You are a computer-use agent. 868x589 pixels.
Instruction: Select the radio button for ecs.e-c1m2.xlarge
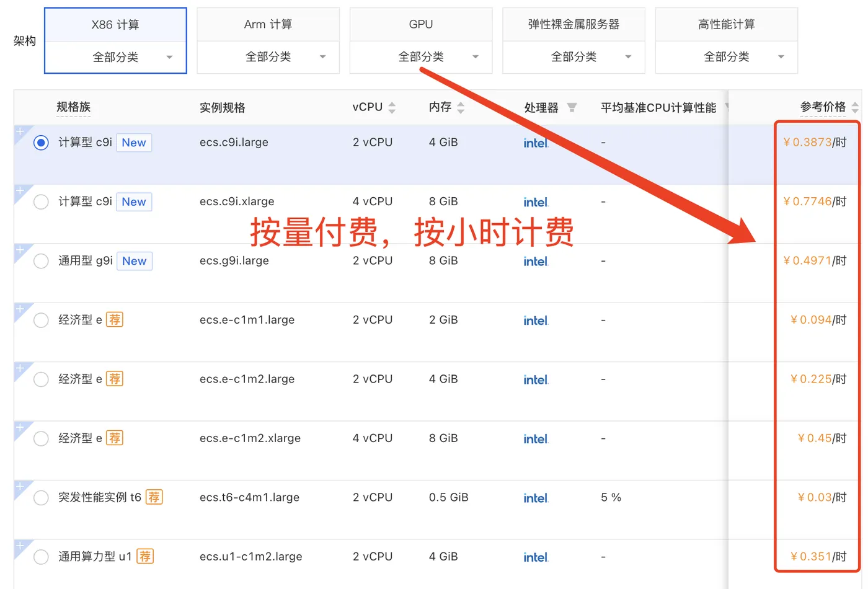tap(41, 439)
